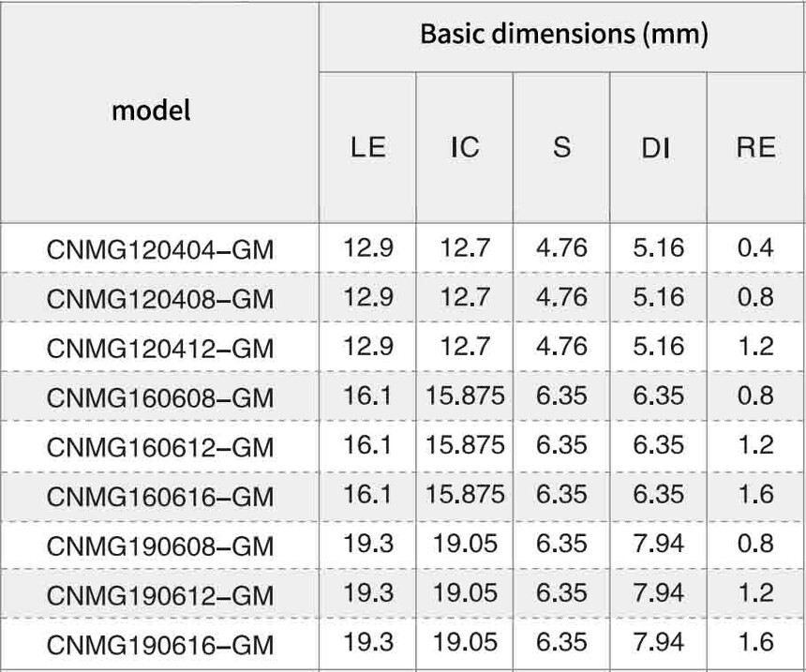Click DI value 7.94 in CNMG190616-GM row
Image resolution: width=806 pixels, height=672 pixels.
coord(659,642)
